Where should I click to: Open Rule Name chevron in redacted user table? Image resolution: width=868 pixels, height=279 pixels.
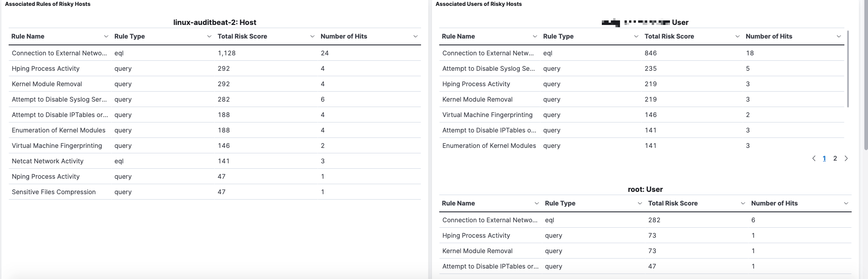tap(535, 36)
